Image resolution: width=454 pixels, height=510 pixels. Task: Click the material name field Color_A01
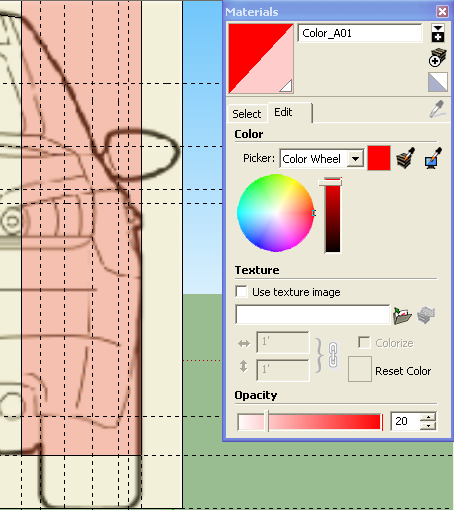tap(360, 33)
